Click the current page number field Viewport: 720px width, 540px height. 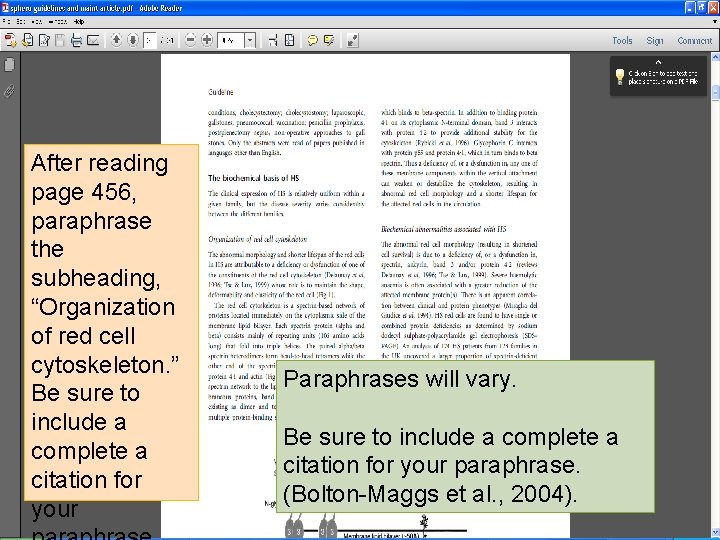[x=150, y=40]
